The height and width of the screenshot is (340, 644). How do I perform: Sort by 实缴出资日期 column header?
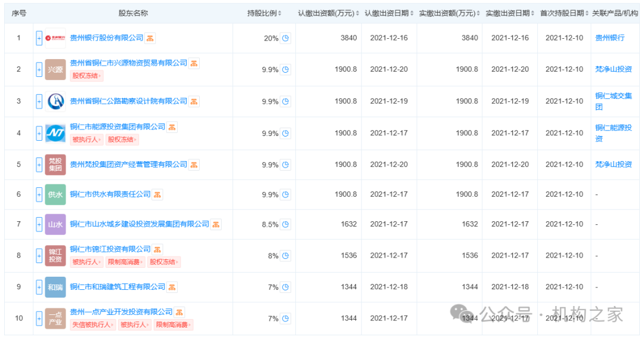[510, 13]
